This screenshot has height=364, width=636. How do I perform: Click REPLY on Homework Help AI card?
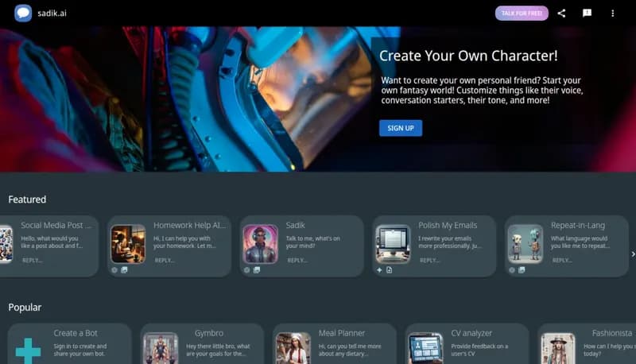[165, 260]
